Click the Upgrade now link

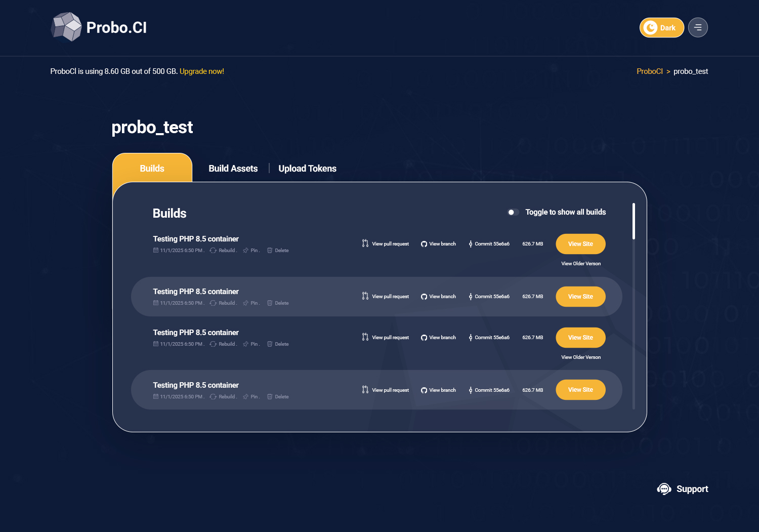201,71
